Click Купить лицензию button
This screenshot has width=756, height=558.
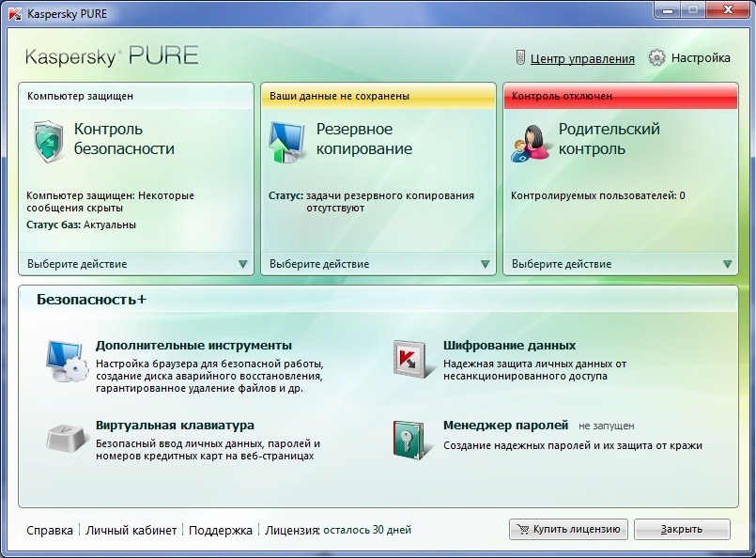(568, 530)
